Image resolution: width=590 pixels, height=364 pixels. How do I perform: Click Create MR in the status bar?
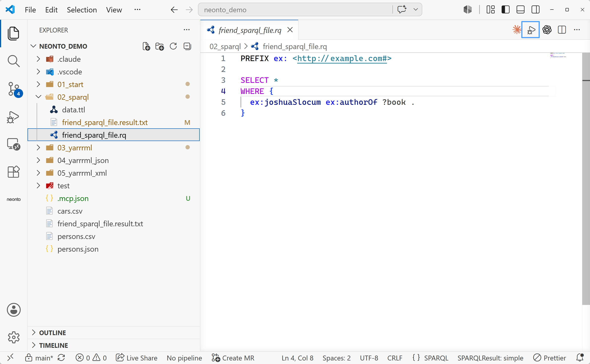(x=233, y=358)
